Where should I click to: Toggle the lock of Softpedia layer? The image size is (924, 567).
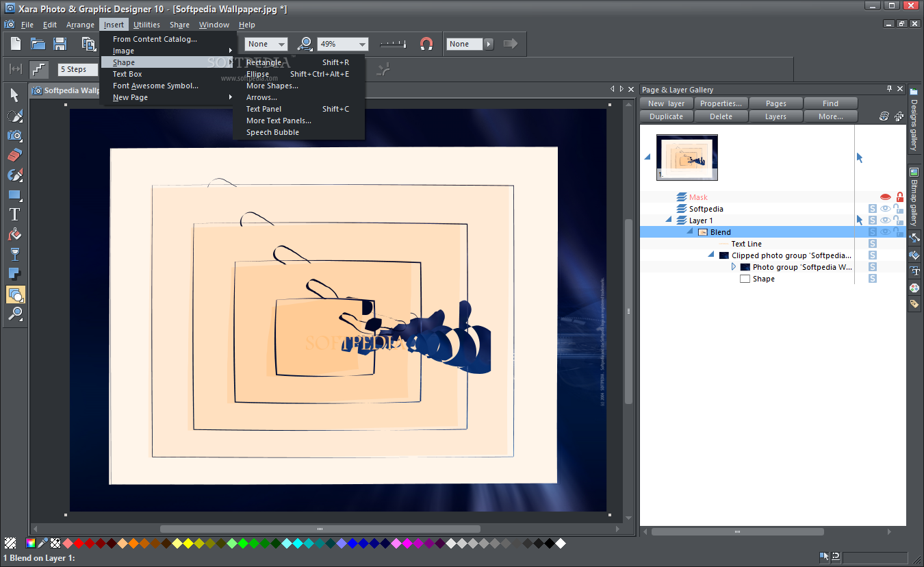[x=898, y=209]
